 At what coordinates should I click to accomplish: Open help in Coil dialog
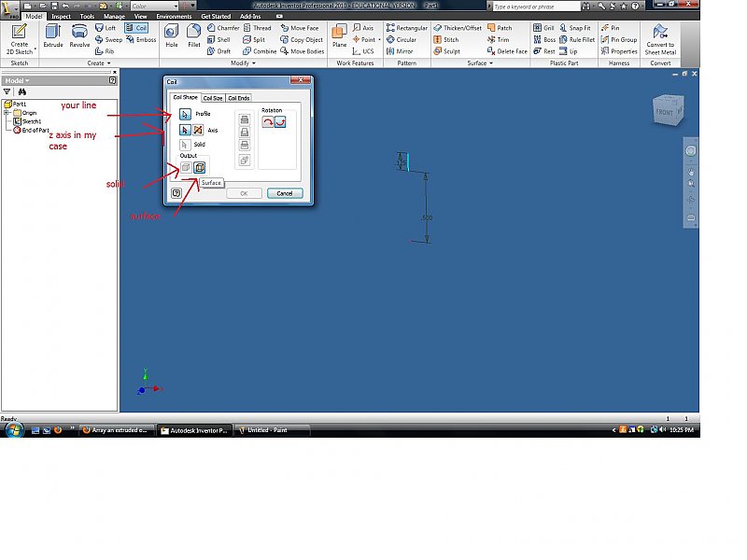click(x=176, y=193)
